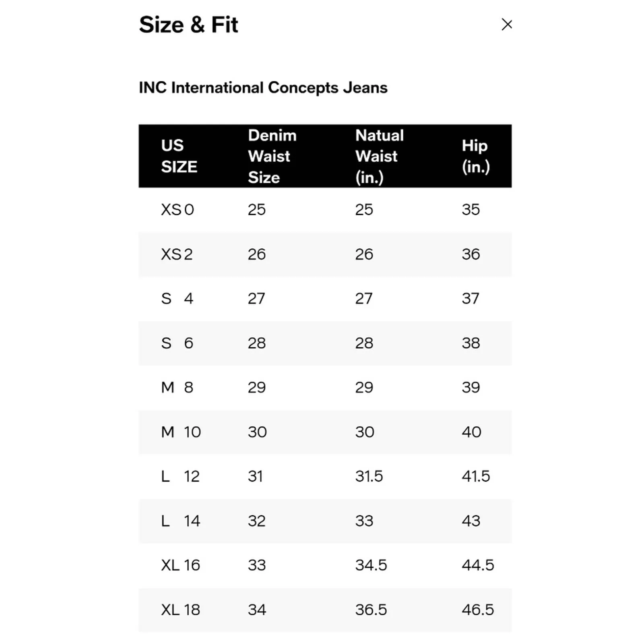Viewport: 644px width, 644px height.
Task: Click the hip value 44.5
Action: (x=478, y=565)
